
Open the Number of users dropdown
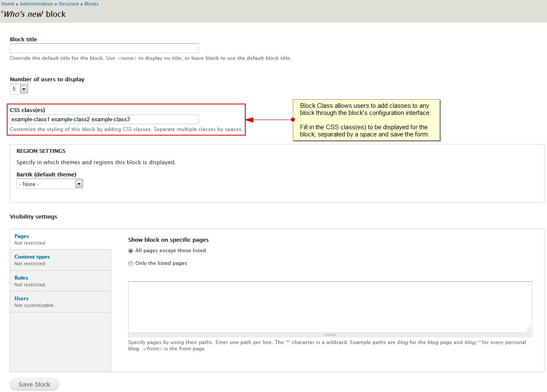(x=19, y=89)
